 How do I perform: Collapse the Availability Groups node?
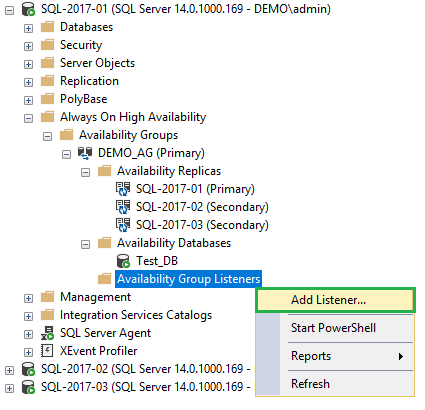pyautogui.click(x=47, y=136)
